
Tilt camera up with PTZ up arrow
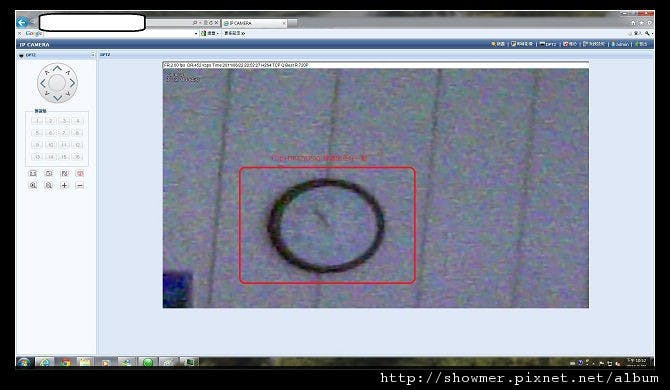[57, 68]
